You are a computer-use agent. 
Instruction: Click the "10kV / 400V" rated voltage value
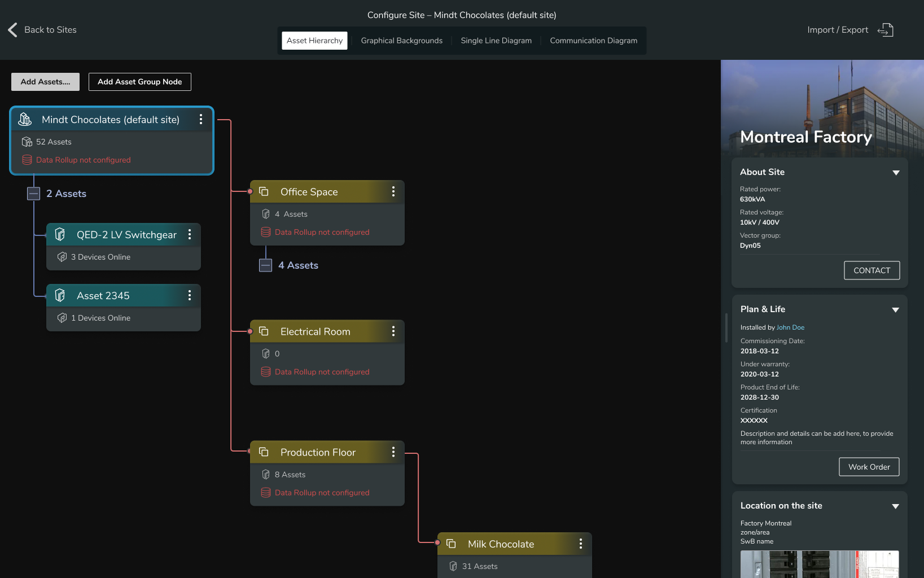[760, 222]
